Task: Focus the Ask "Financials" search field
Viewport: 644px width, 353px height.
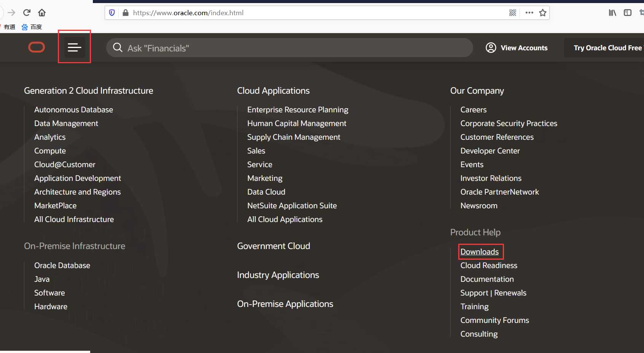Action: (x=289, y=48)
